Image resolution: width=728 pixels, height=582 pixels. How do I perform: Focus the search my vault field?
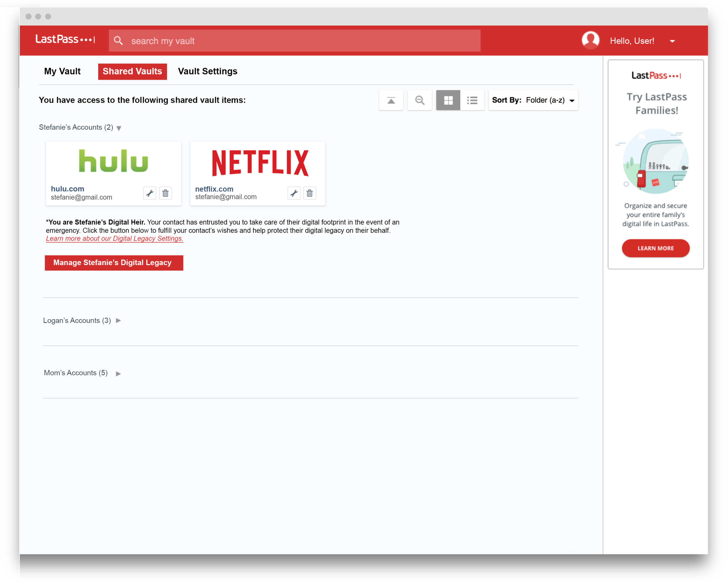(x=294, y=41)
